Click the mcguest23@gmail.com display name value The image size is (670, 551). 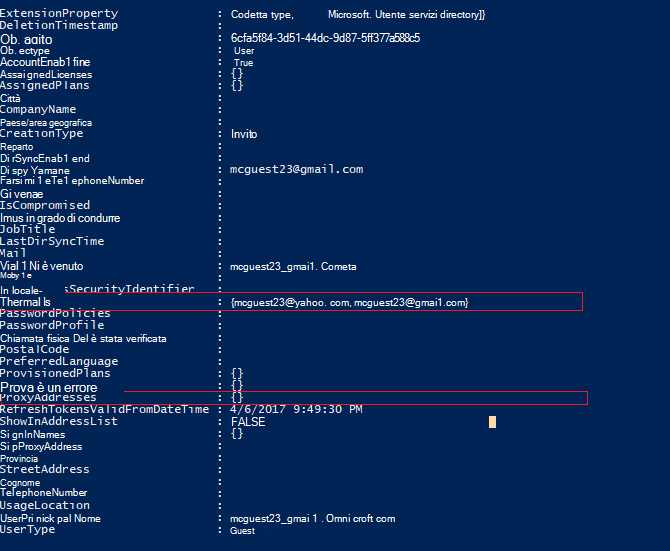pos(297,169)
